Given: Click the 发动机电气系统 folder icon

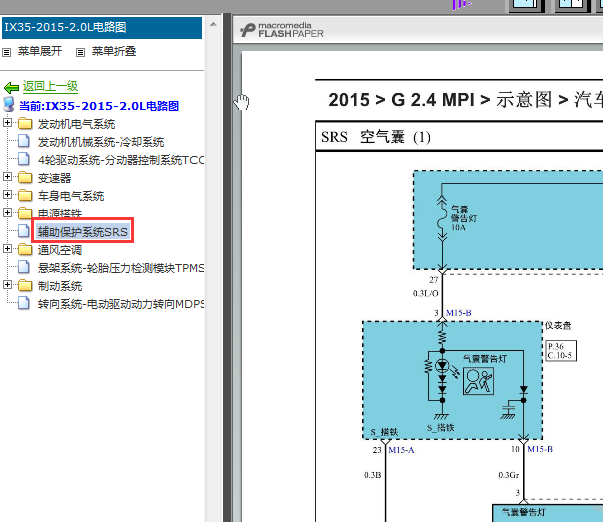Looking at the screenshot, I should (x=25, y=123).
